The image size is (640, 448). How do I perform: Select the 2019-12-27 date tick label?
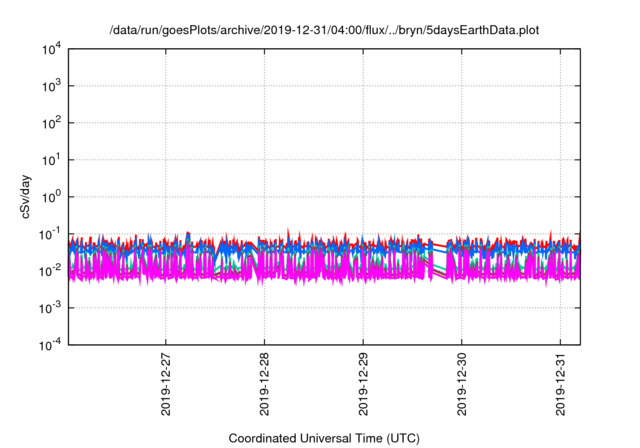(165, 384)
